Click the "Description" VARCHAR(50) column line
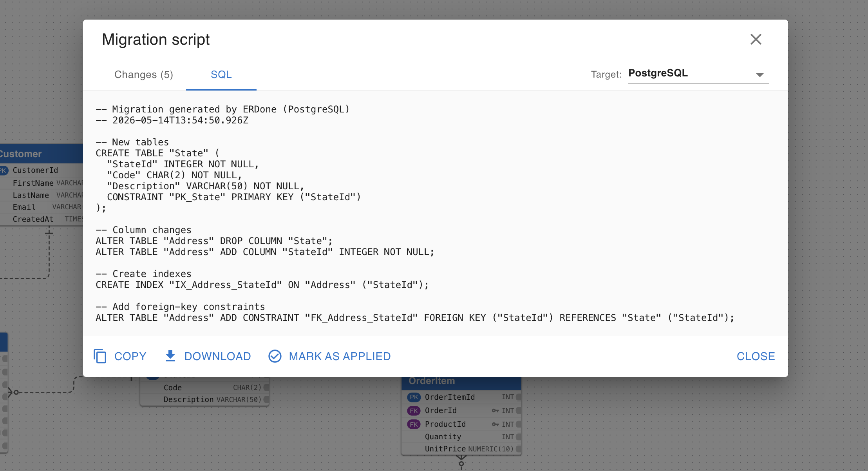 click(206, 186)
